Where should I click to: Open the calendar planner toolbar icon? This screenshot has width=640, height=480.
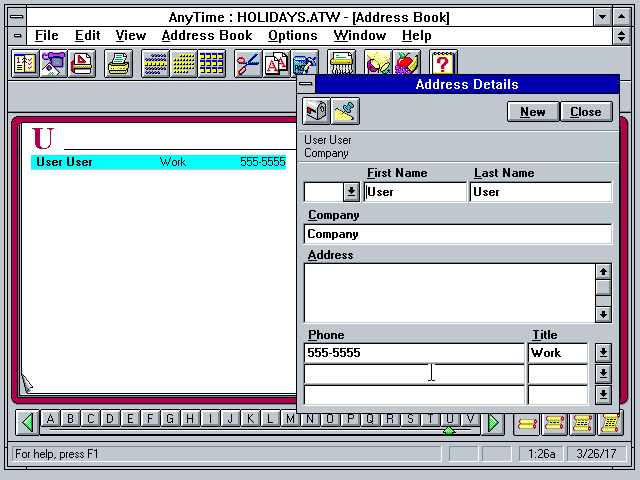(x=25, y=64)
